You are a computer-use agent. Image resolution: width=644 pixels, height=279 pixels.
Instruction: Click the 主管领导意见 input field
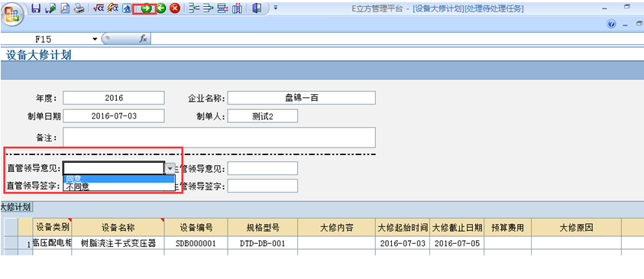pos(263,168)
